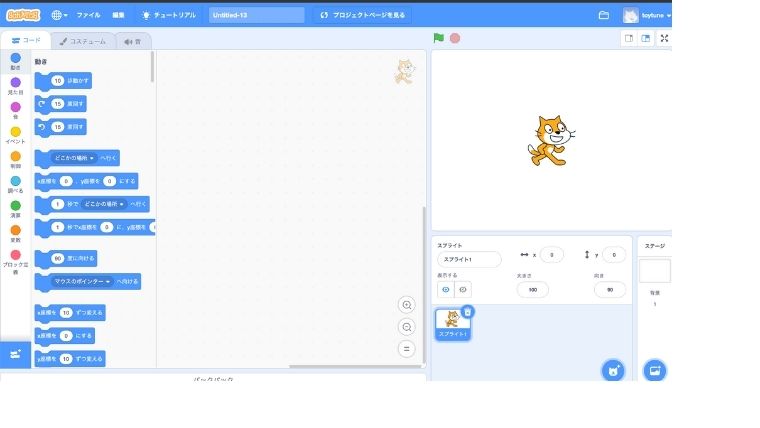The image size is (760, 428).
Task: Open チュートリアル tutorials
Action: tap(169, 15)
